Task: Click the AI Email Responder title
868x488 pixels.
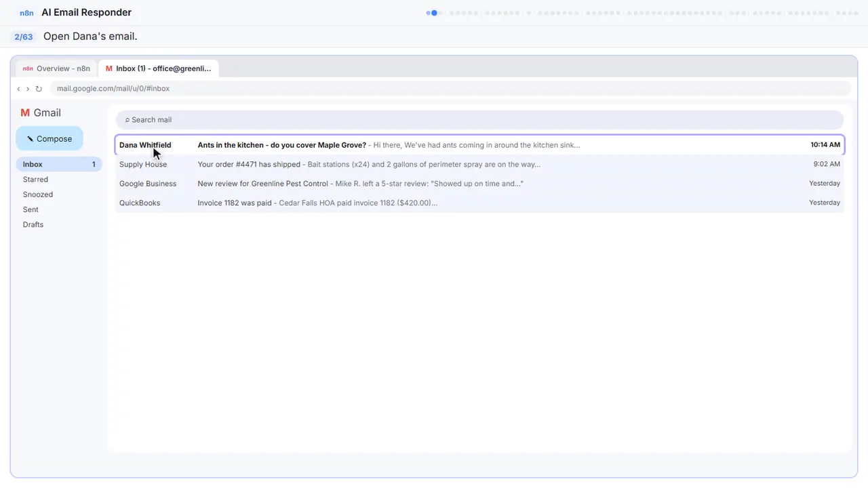Action: pos(87,13)
